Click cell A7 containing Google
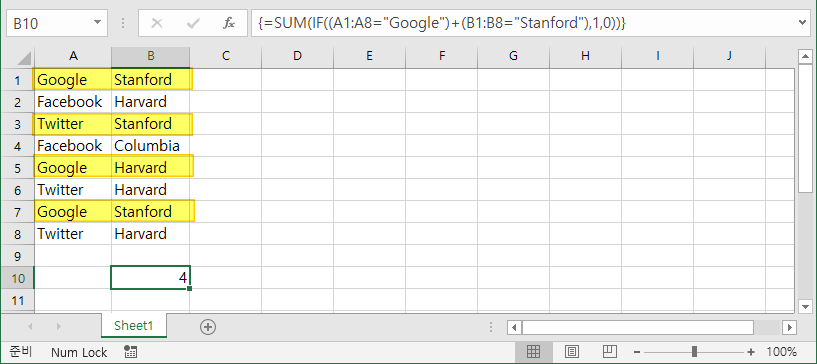The width and height of the screenshot is (817, 364). pyautogui.click(x=73, y=212)
